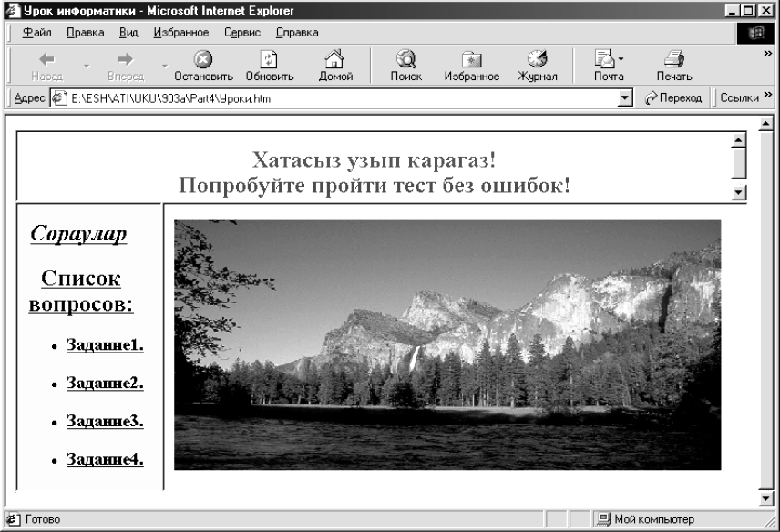The height and width of the screenshot is (532, 780).
Task: Open the Сораулар link
Action: point(78,234)
